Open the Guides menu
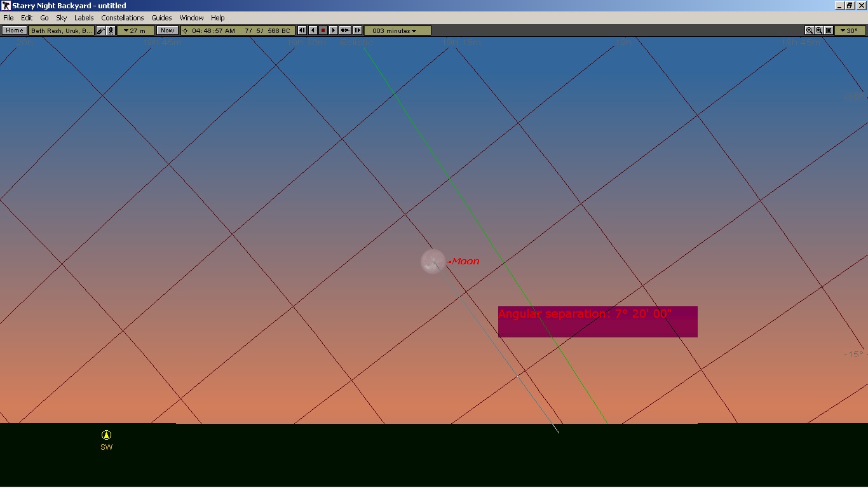Image resolution: width=868 pixels, height=488 pixels. tap(161, 18)
